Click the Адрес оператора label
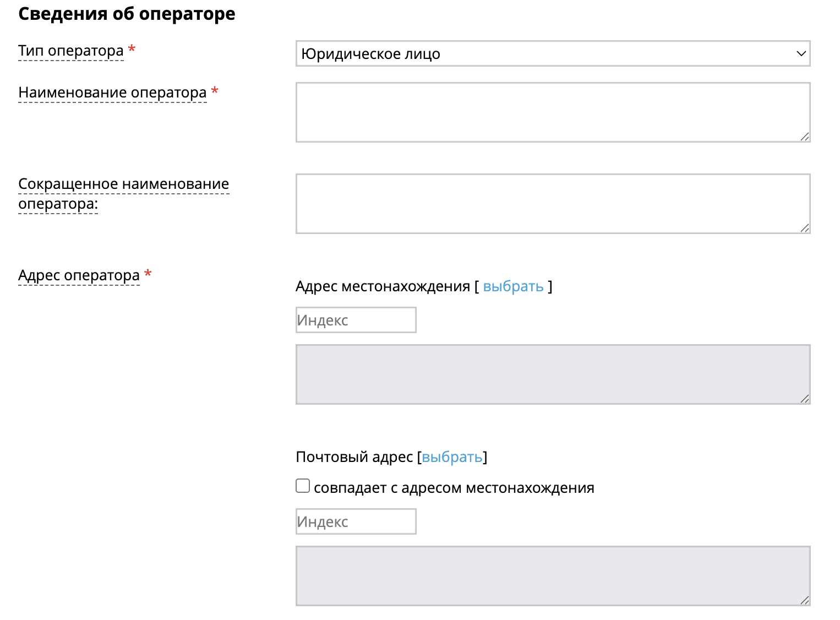Screen dimensions: 840x620 79,275
